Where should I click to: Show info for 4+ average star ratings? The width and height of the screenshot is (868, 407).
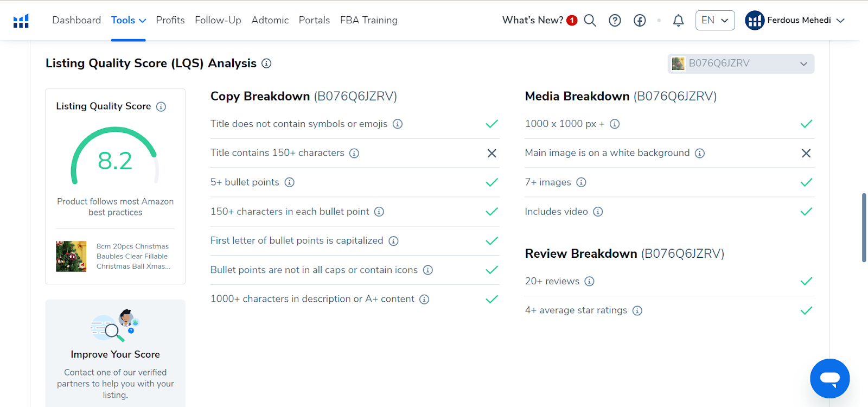pyautogui.click(x=637, y=310)
